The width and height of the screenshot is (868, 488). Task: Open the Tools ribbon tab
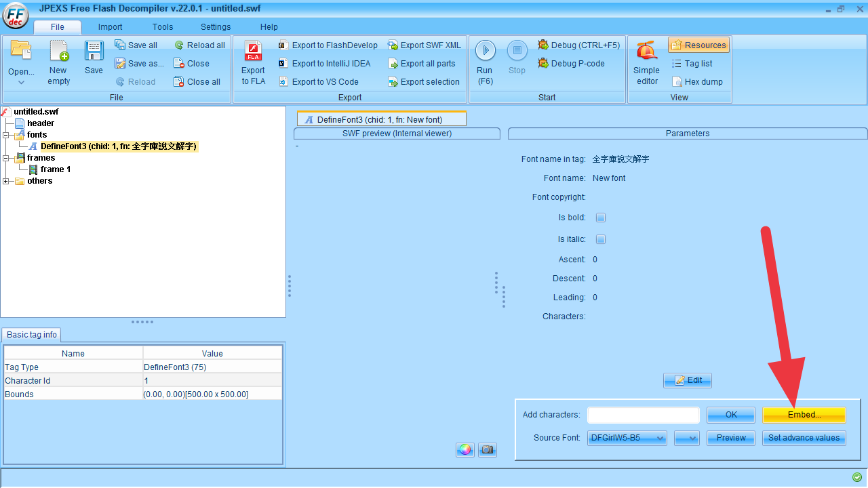click(163, 27)
